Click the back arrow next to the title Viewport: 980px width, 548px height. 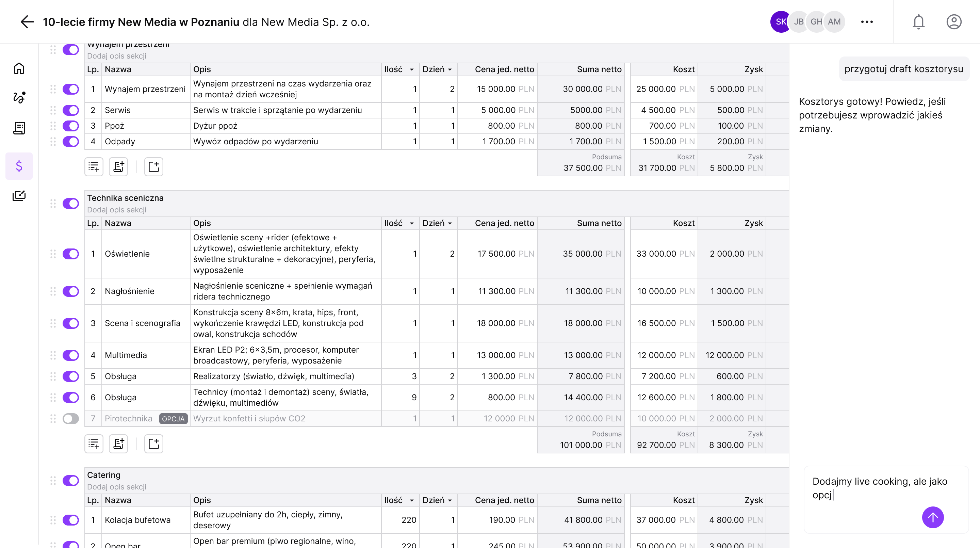coord(27,22)
